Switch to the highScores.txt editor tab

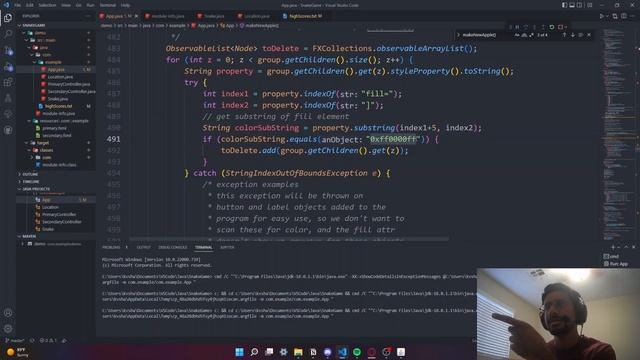(x=303, y=16)
